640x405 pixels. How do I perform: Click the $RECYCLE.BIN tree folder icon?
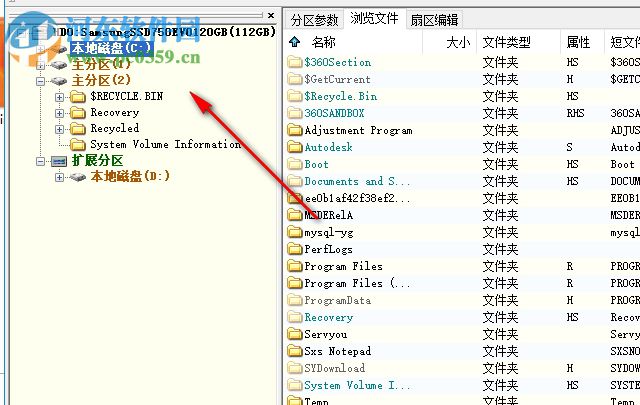78,97
